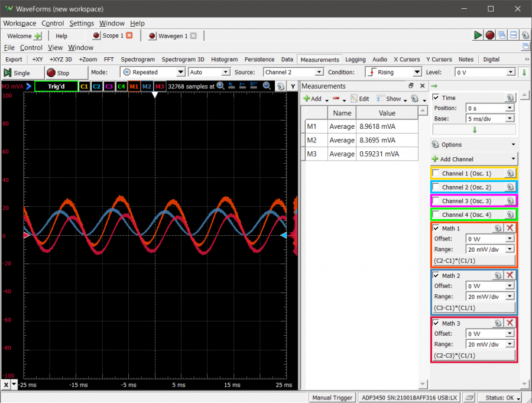Click the green Run all instruments arrow
Viewport: 532px width, 403px height.
[x=478, y=35]
